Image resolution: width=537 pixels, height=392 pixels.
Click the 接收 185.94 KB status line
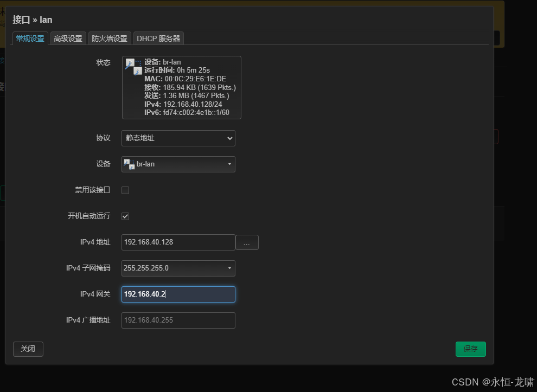click(x=190, y=87)
